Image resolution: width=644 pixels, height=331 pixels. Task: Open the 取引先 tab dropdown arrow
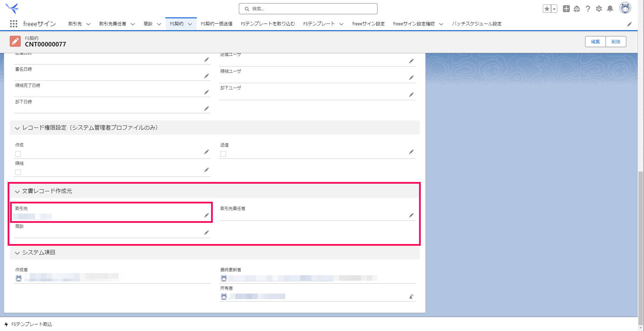point(88,24)
